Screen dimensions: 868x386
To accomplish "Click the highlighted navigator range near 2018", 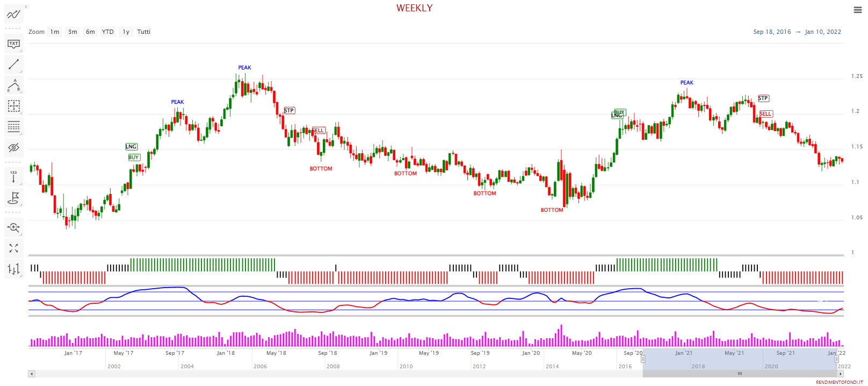I will (x=739, y=359).
